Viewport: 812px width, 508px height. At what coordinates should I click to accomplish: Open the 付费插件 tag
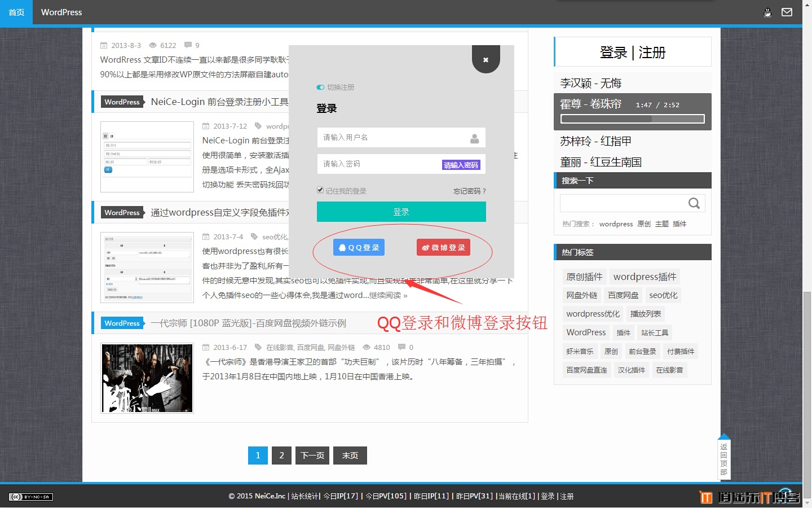click(681, 351)
